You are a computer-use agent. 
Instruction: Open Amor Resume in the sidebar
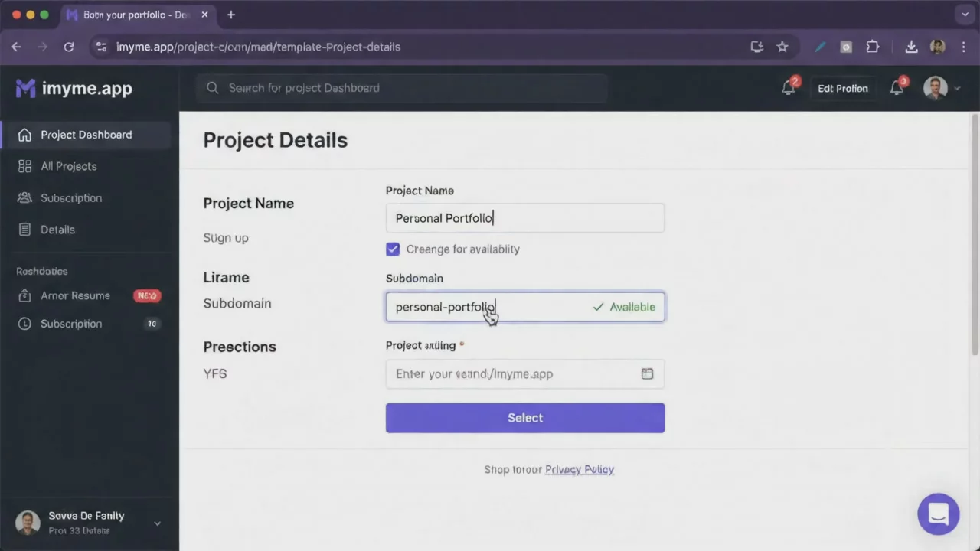coord(75,295)
